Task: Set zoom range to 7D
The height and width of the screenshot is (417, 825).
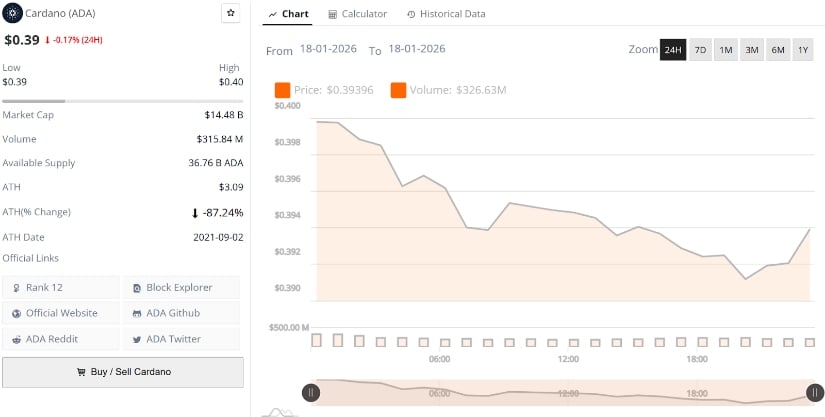Action: tap(700, 50)
